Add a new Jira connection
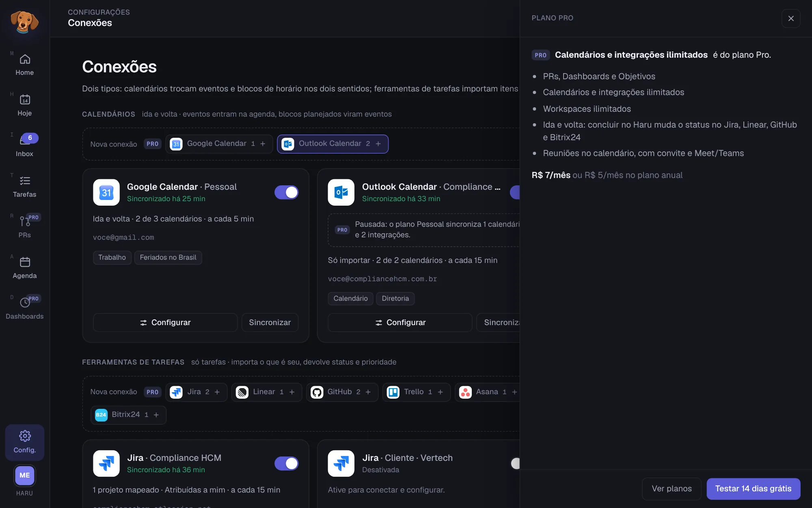 [x=196, y=392]
